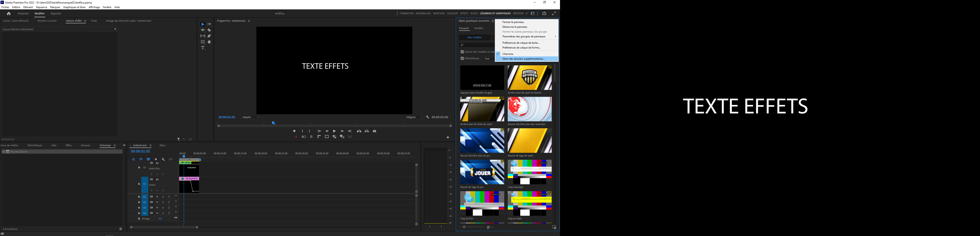980x236 pixels.
Task: Open the Séquence menu
Action: pos(42,7)
